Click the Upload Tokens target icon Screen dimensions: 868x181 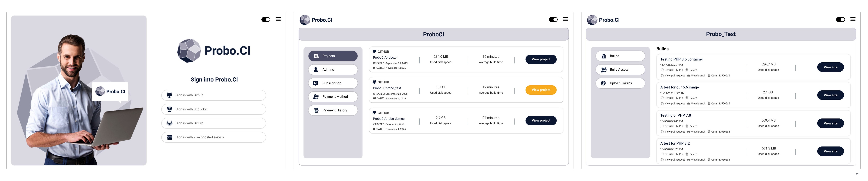click(603, 83)
